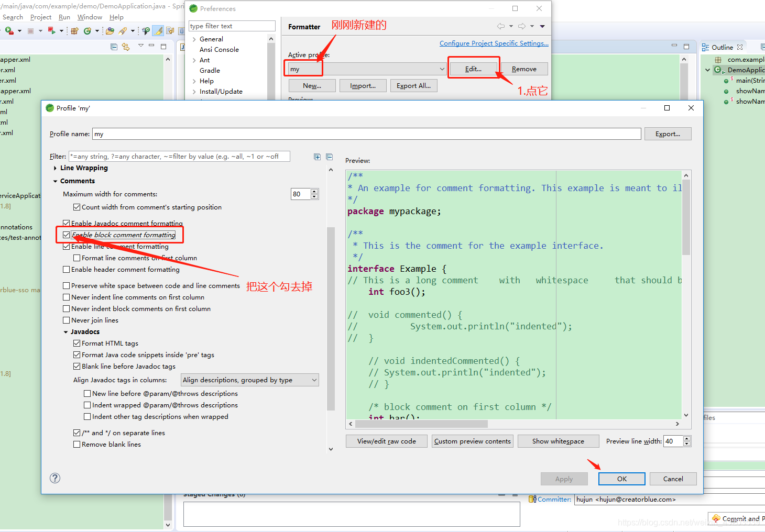
Task: Check Remove blank lines option
Action: click(76, 445)
